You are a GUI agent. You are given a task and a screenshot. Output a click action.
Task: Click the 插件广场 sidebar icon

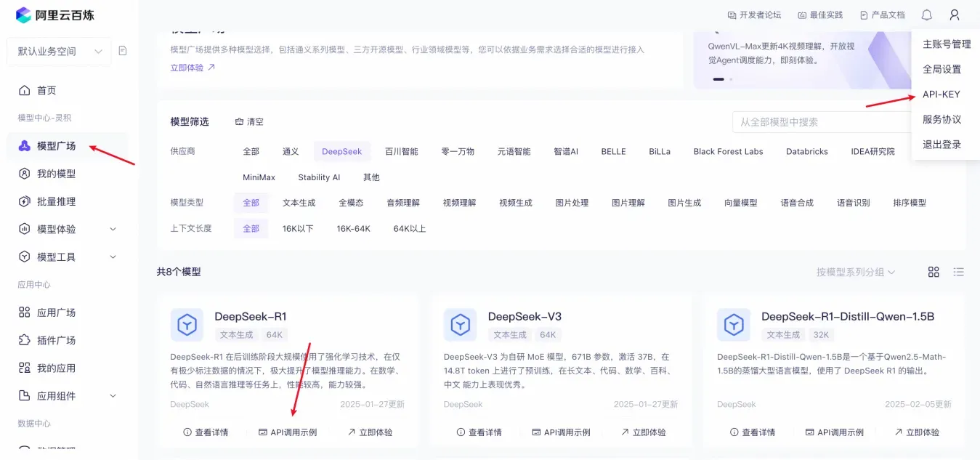pyautogui.click(x=24, y=340)
